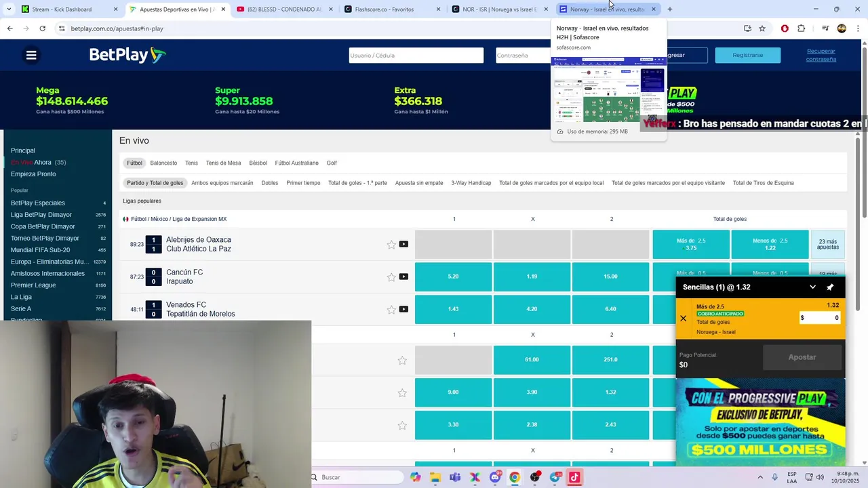
Task: Select the Fútbol Australiano tab
Action: (296, 163)
